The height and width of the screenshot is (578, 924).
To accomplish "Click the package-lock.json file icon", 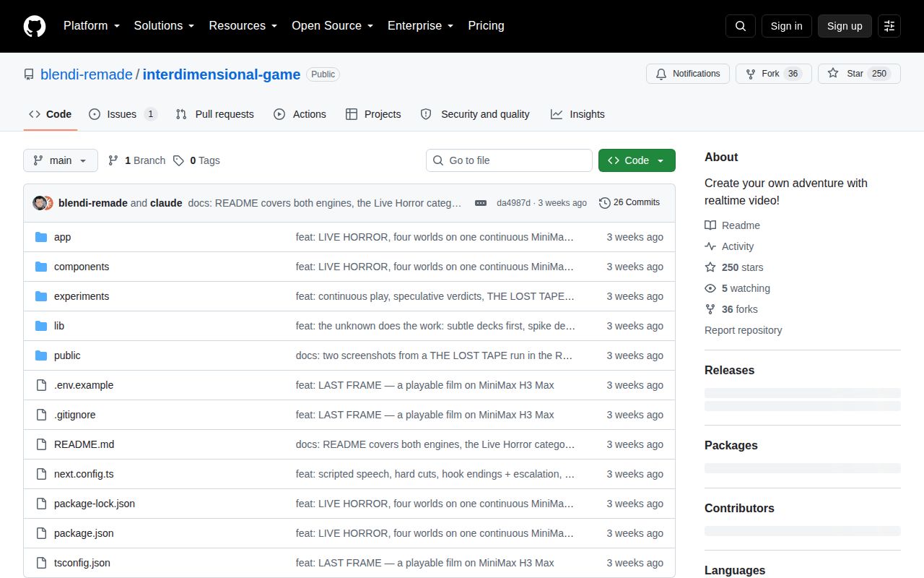I will (x=41, y=504).
